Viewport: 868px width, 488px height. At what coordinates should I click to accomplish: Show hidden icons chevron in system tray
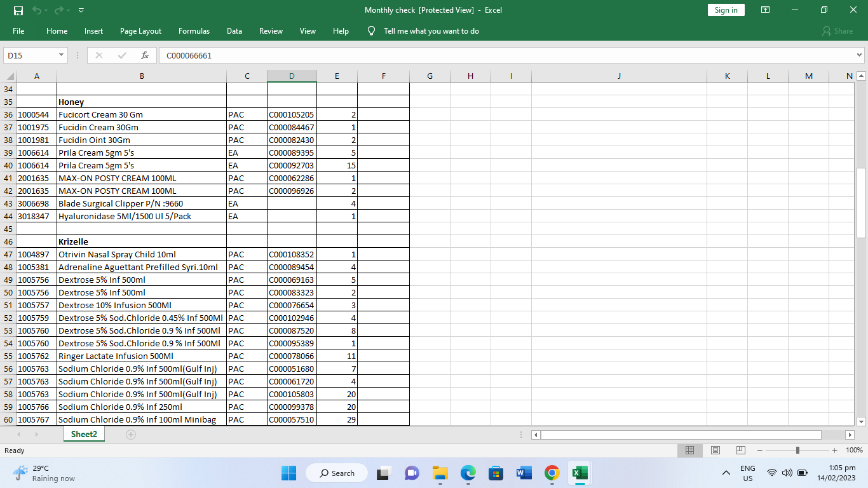(x=726, y=473)
